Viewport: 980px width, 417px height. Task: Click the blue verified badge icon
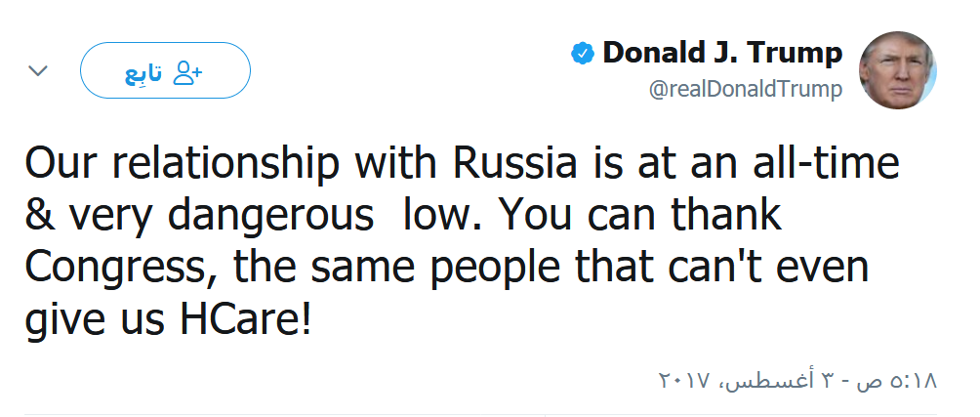pyautogui.click(x=583, y=55)
